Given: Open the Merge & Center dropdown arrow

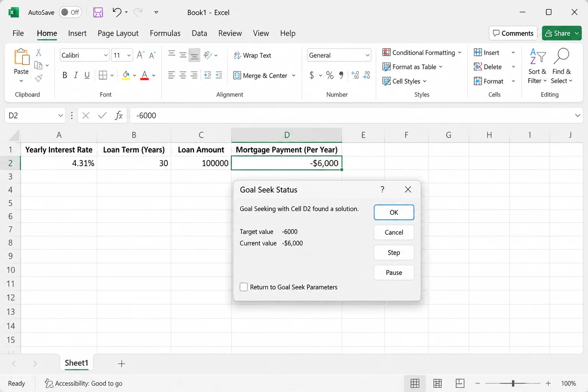Looking at the screenshot, I should [294, 75].
